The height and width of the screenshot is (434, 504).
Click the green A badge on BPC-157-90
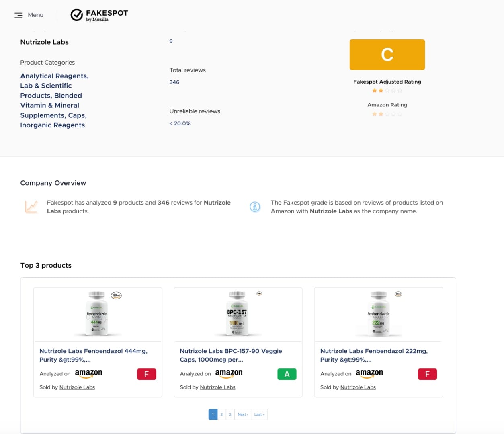point(287,374)
